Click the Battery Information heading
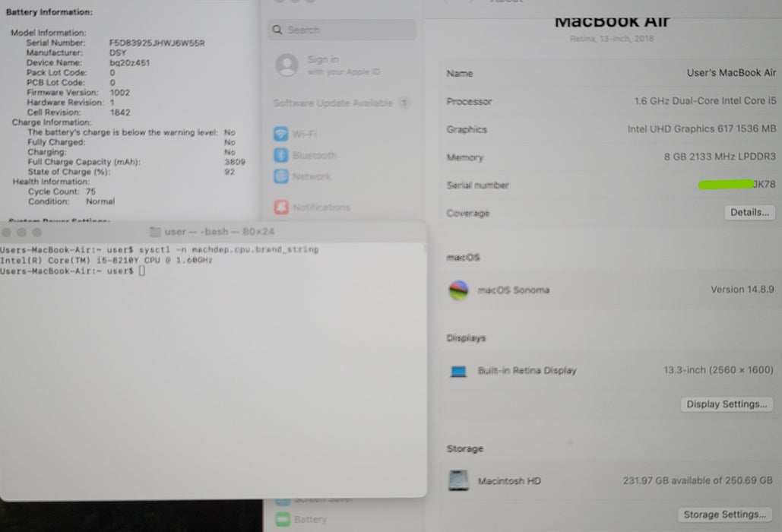This screenshot has width=782, height=532. click(49, 12)
